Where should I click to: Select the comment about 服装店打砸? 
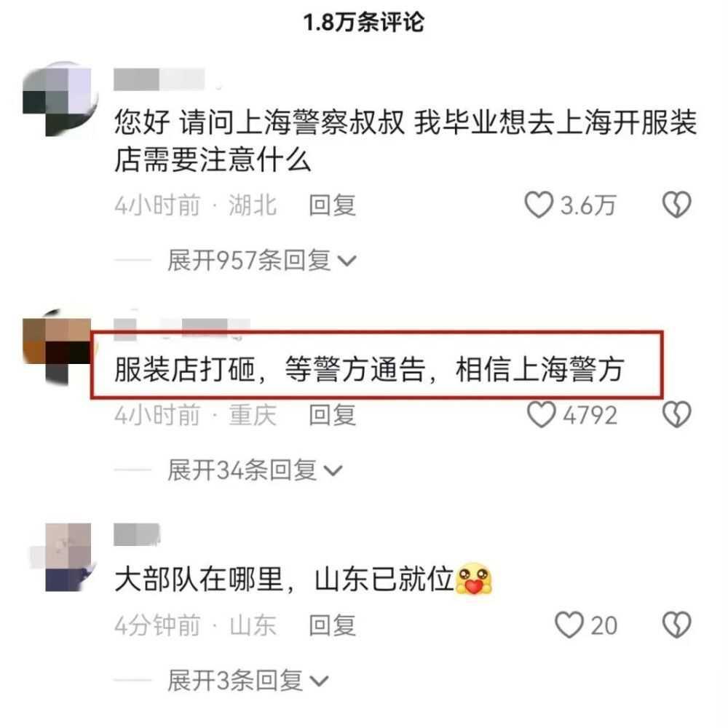[369, 370]
